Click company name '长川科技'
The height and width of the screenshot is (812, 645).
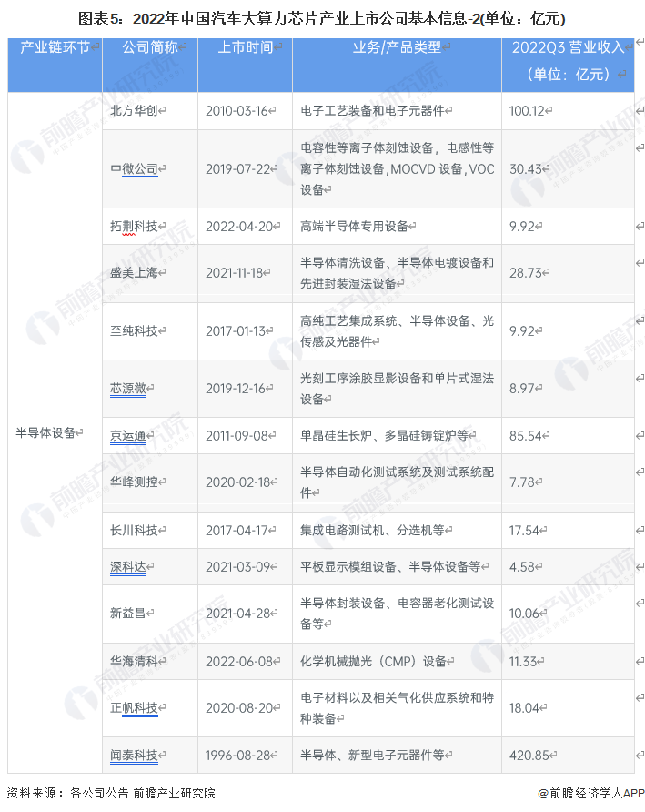point(134,531)
